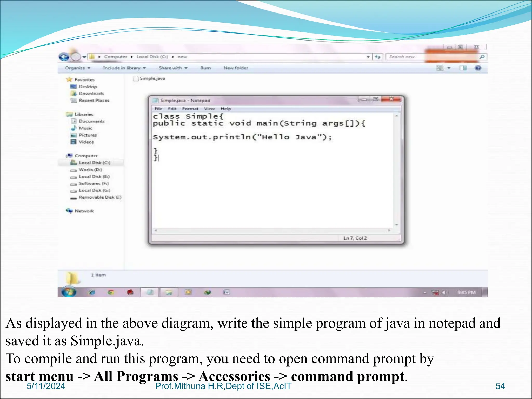Select Computer in the navigation pane
This screenshot has height=399, width=532.
coord(82,156)
